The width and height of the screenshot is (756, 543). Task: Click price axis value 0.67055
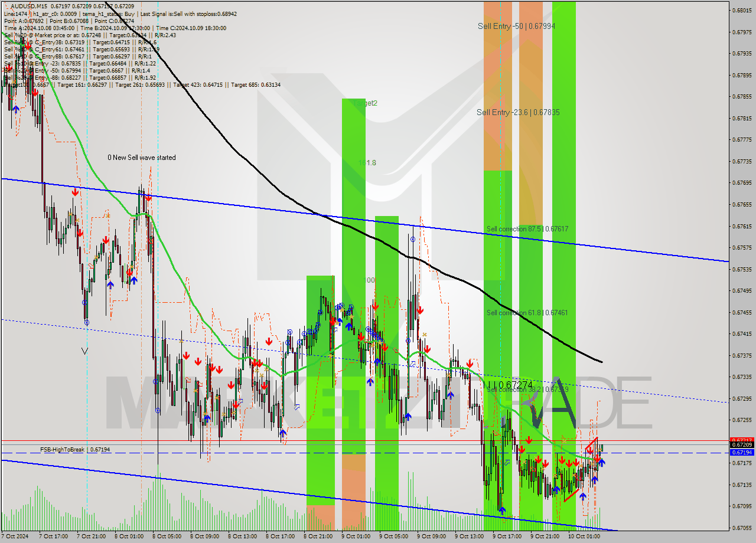(x=742, y=528)
